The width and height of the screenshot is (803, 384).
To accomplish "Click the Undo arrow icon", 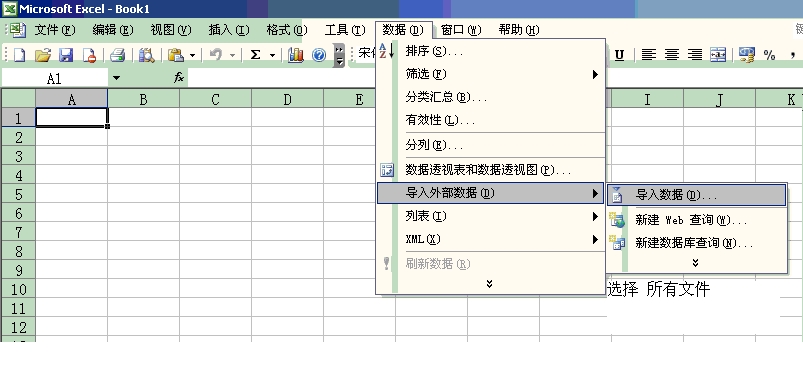I will pyautogui.click(x=216, y=55).
